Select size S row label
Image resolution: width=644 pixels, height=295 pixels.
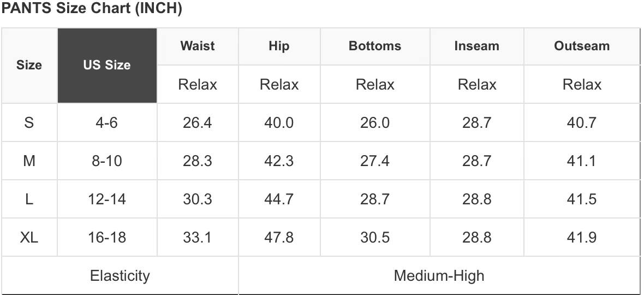(x=29, y=123)
